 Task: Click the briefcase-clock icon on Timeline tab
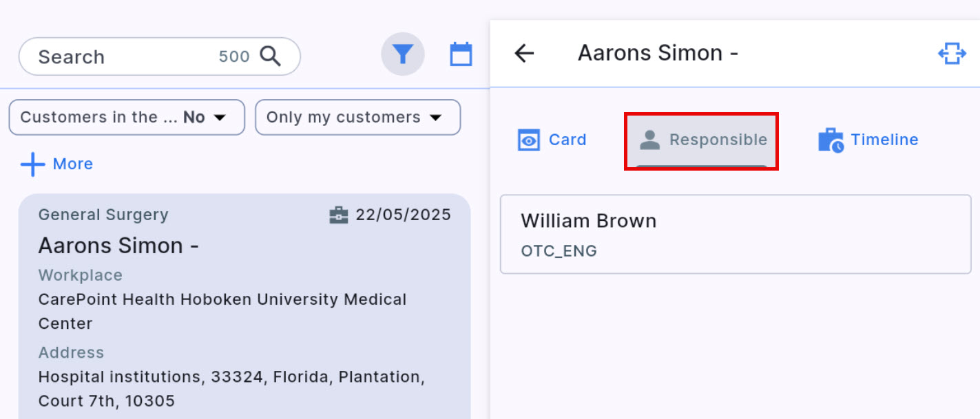point(828,138)
